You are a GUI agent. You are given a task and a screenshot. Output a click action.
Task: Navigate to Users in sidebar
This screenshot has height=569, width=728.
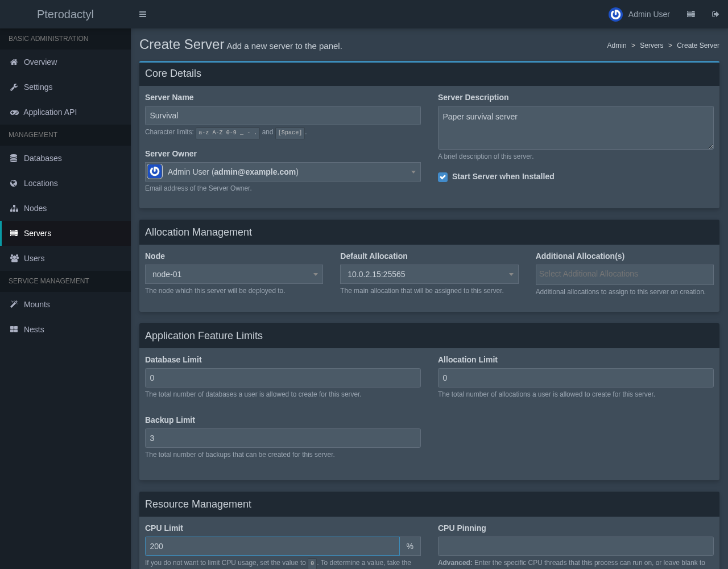(x=65, y=258)
